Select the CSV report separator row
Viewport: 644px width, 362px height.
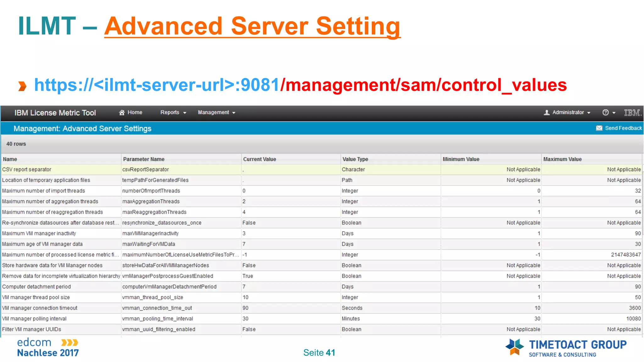coord(321,170)
